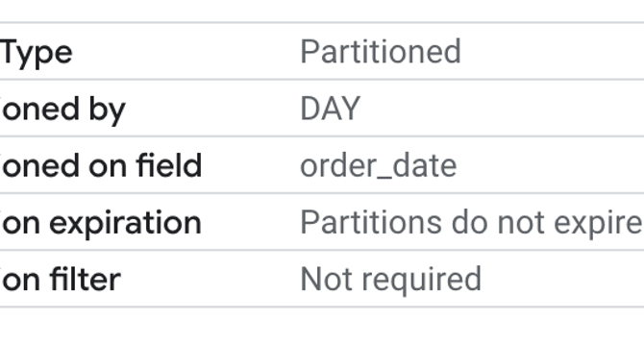Click the divider line above the Type row
Viewport: 644px width, 346px height.
tap(322, 22)
